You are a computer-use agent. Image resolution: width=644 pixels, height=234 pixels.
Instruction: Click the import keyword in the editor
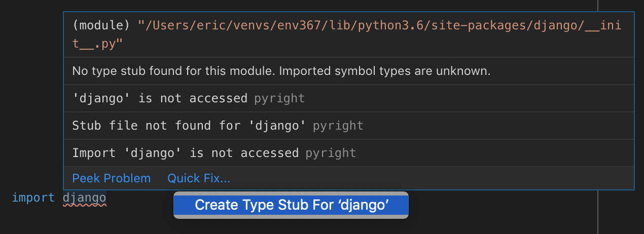(x=33, y=198)
